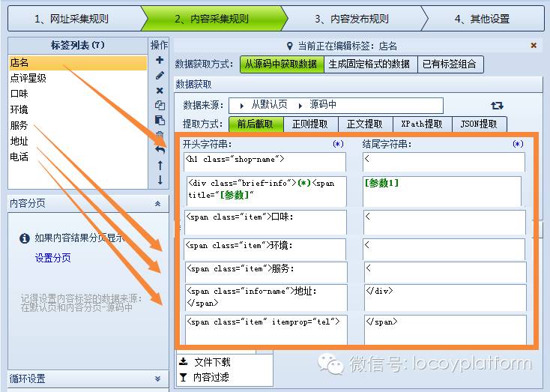This screenshot has height=392, width=550.
Task: Open the 4、其他设置 step tab
Action: pyautogui.click(x=483, y=19)
